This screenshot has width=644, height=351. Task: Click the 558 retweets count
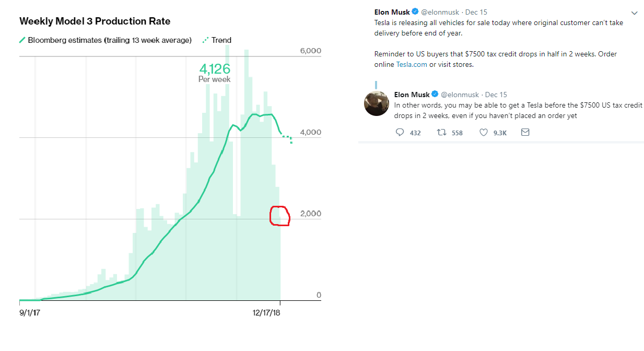point(457,133)
